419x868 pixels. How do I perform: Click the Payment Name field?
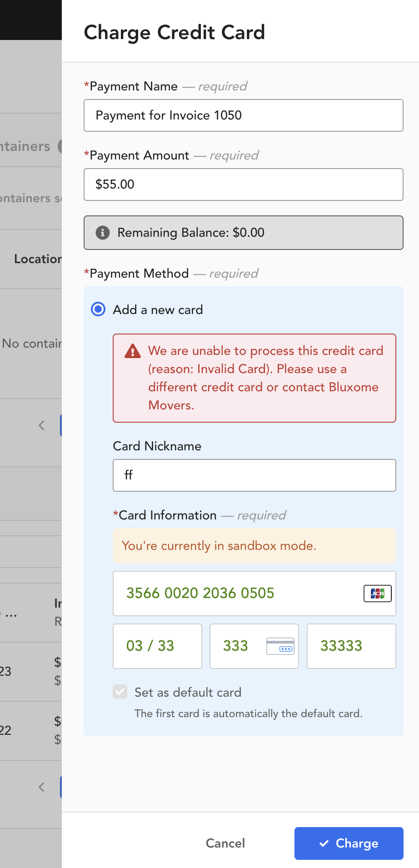click(244, 115)
